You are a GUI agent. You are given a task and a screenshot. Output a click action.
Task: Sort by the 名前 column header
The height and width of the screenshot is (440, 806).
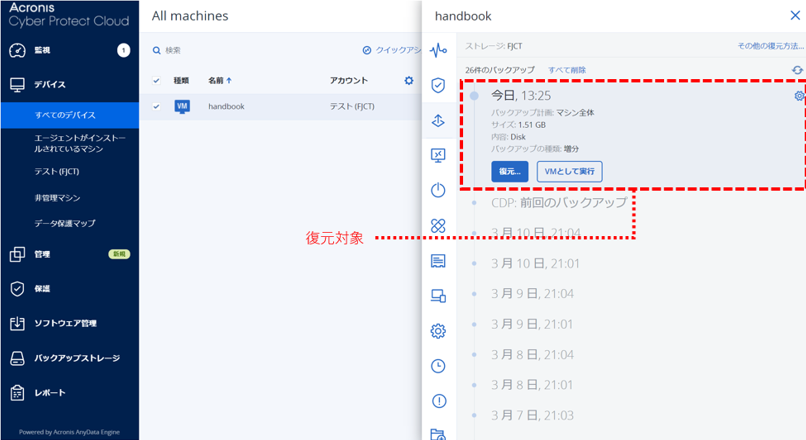[x=219, y=81]
